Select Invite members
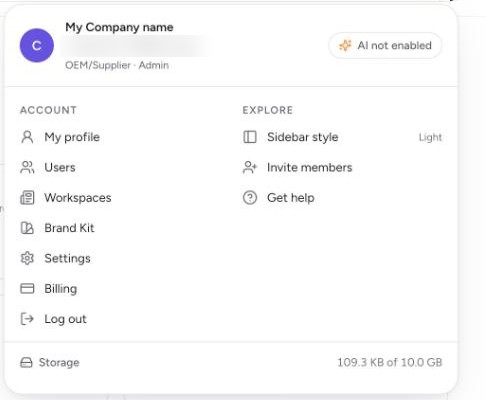 pyautogui.click(x=310, y=167)
